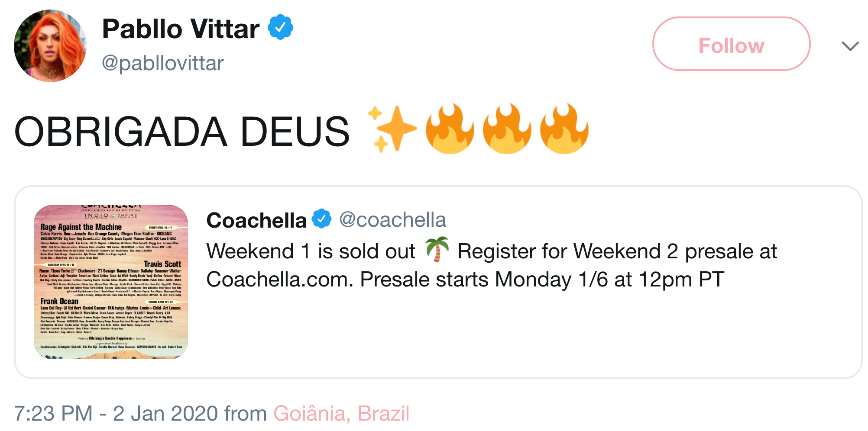Click the @coachella handle
The height and width of the screenshot is (431, 868).
click(x=392, y=220)
